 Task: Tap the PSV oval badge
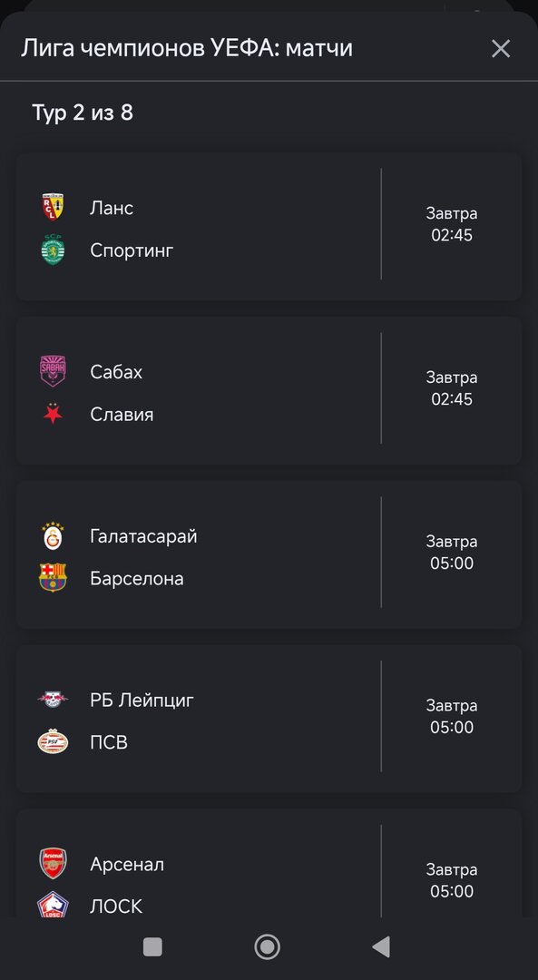click(x=53, y=742)
